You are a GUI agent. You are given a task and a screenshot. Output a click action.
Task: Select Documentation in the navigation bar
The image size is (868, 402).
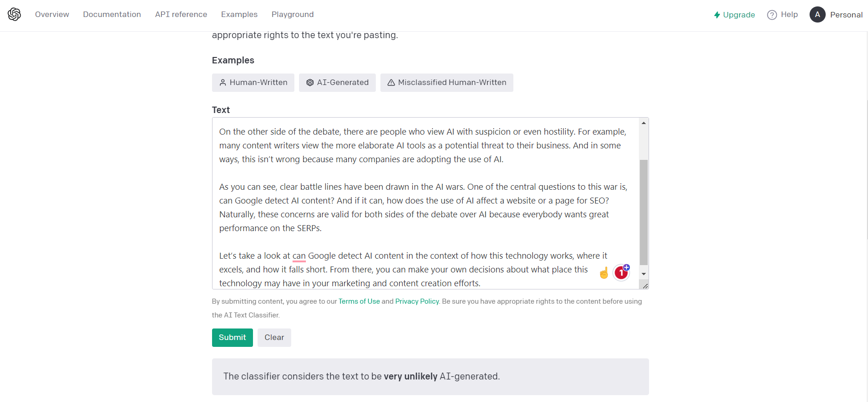click(112, 14)
